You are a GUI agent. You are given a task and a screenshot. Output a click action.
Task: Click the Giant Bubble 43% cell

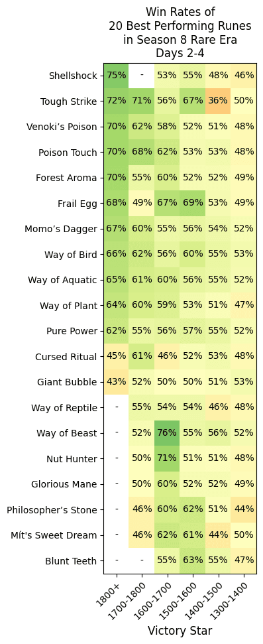click(117, 383)
